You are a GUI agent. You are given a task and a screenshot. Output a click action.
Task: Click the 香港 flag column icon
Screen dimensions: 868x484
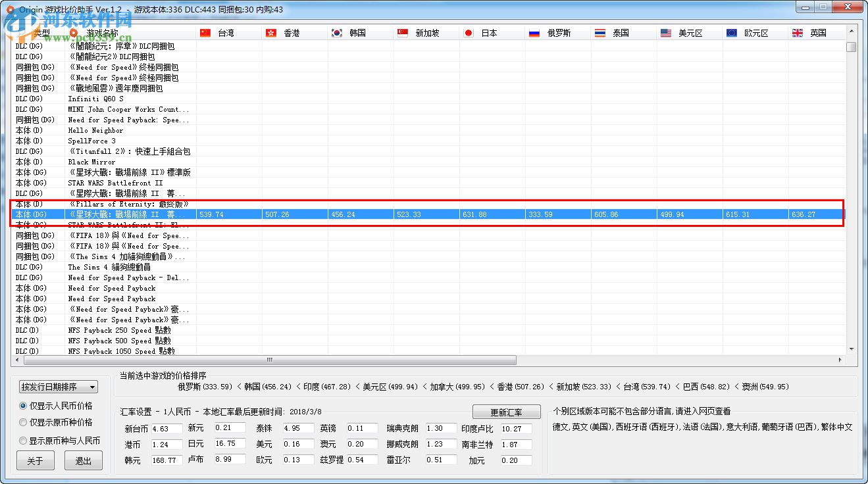click(270, 32)
